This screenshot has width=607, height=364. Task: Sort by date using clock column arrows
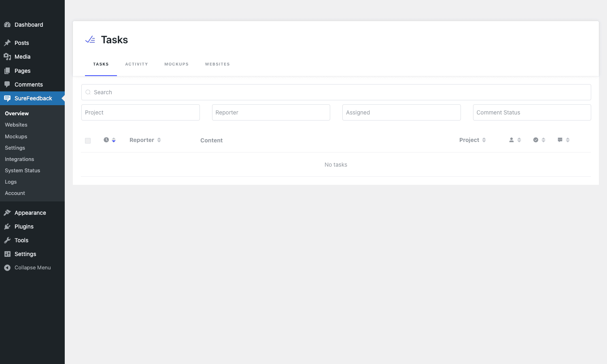pyautogui.click(x=114, y=140)
